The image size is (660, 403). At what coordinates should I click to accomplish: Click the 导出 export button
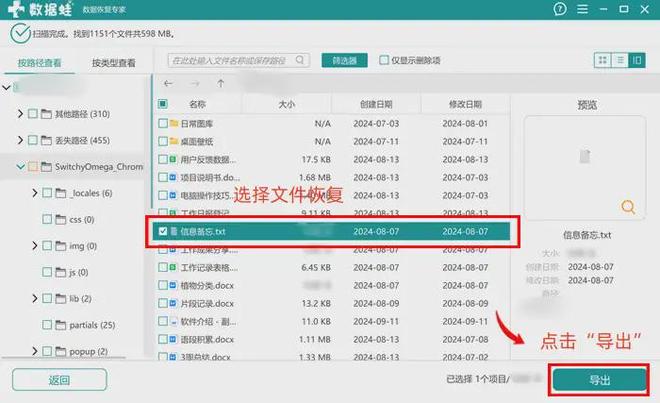coord(599,381)
